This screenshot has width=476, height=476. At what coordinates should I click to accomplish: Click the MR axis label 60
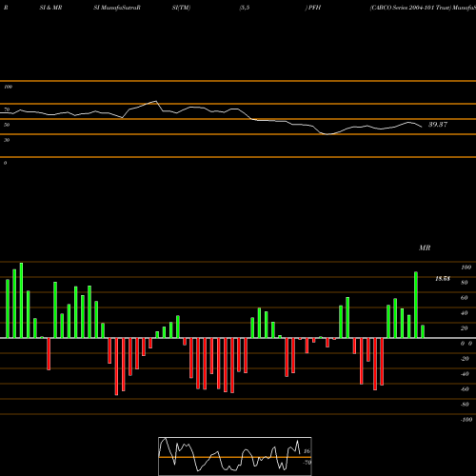464,298
